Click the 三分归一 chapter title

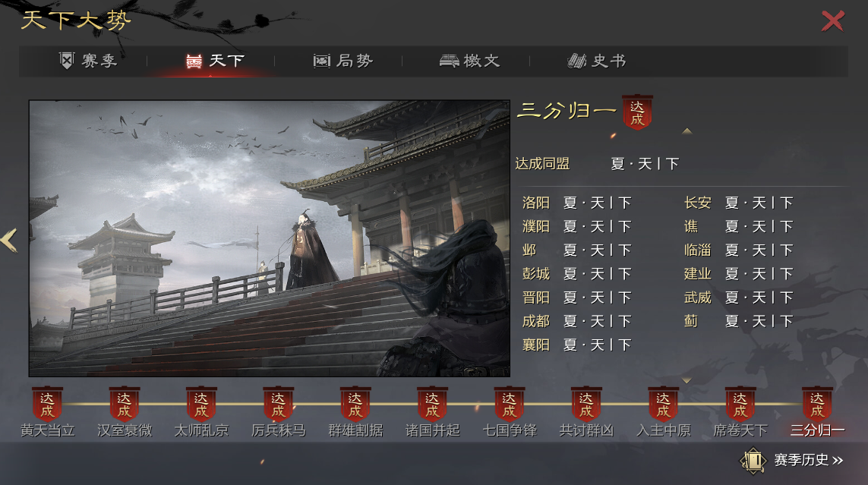(567, 111)
